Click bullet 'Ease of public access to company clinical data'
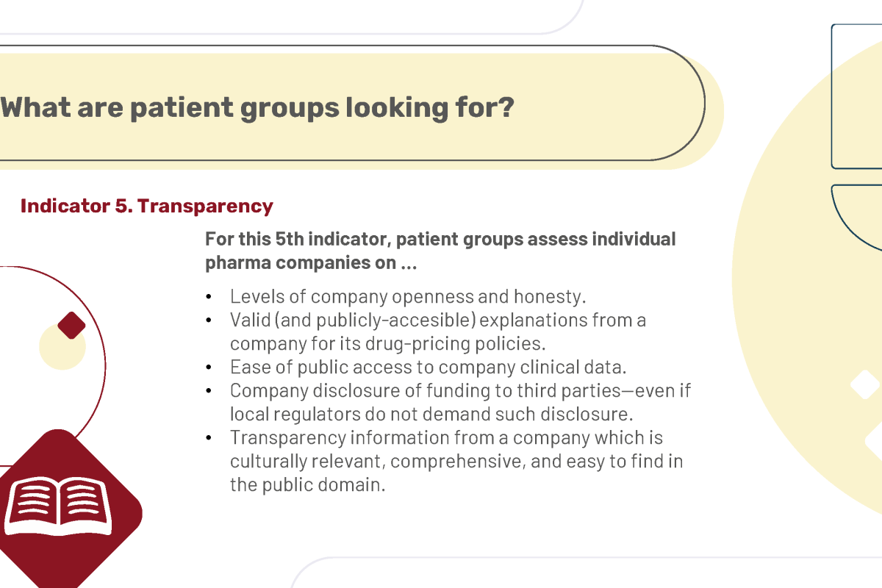 (428, 367)
